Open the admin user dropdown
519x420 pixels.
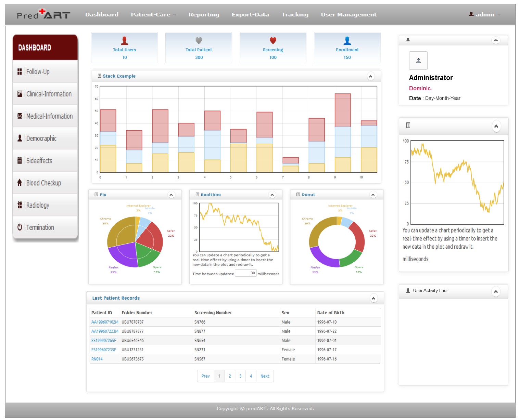pos(485,14)
